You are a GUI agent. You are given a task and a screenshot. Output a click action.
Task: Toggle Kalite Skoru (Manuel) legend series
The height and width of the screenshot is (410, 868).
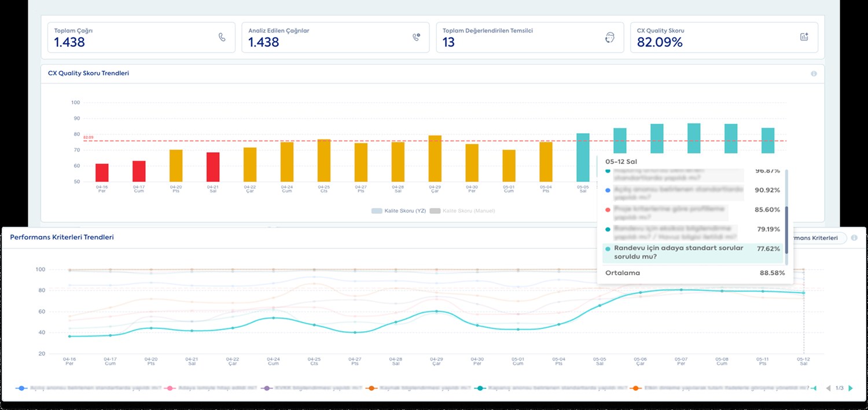point(462,211)
